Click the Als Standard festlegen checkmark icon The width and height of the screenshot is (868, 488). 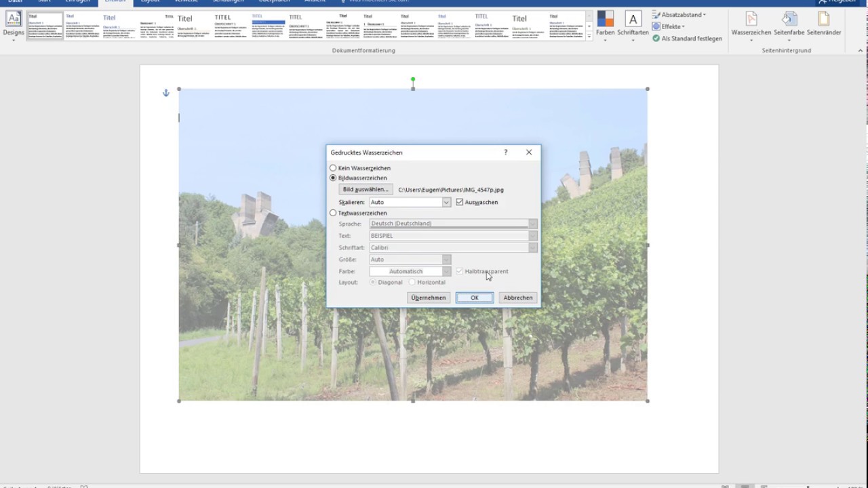pyautogui.click(x=656, y=39)
